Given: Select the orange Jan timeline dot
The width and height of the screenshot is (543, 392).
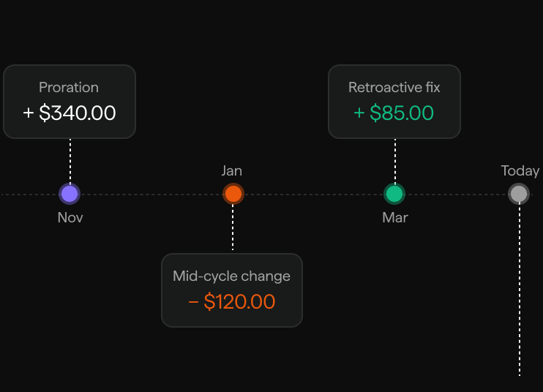Looking at the screenshot, I should [x=233, y=194].
